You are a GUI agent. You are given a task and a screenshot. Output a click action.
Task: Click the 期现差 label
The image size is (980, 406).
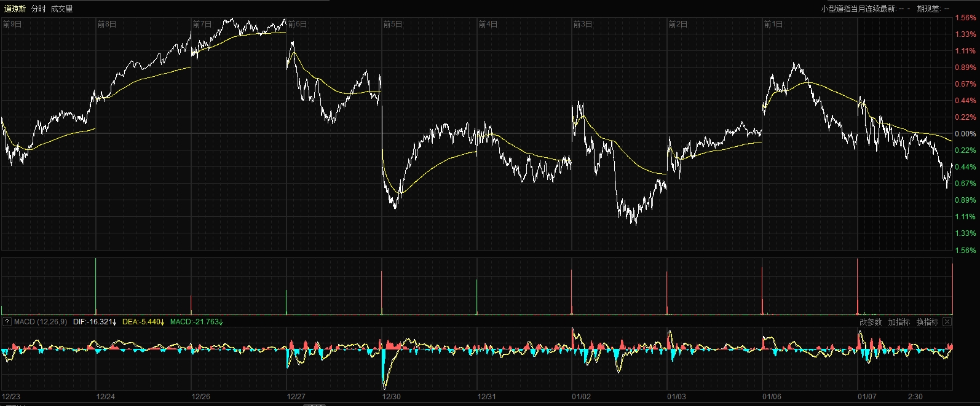(928, 9)
